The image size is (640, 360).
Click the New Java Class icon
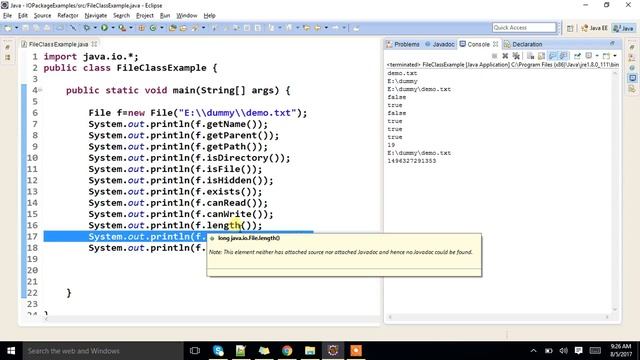[153, 28]
